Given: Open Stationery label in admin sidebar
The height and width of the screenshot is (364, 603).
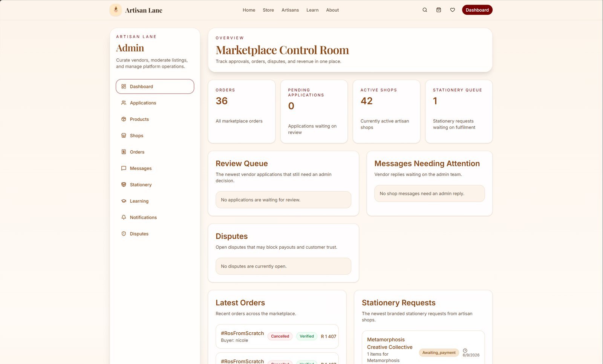Looking at the screenshot, I should (x=141, y=185).
